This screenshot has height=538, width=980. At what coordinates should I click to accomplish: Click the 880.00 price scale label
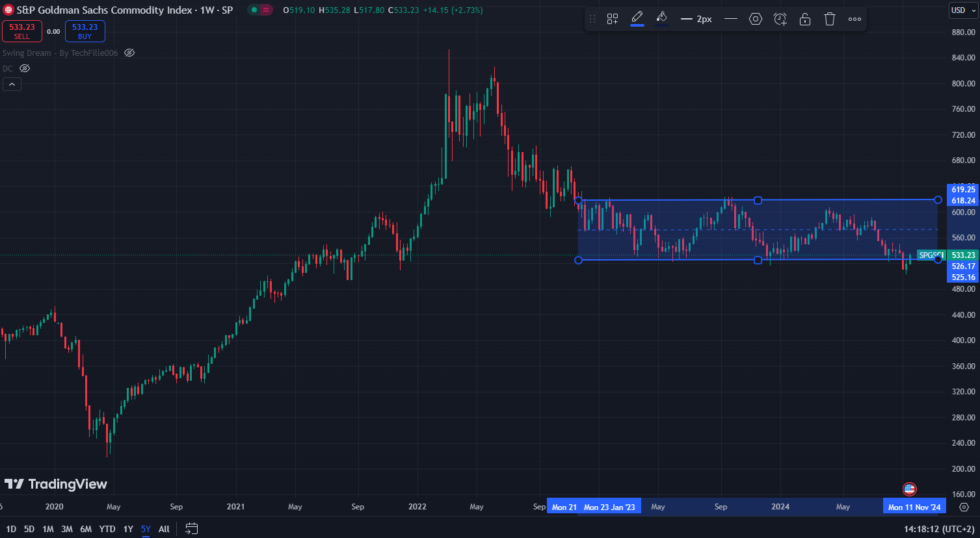pyautogui.click(x=963, y=32)
